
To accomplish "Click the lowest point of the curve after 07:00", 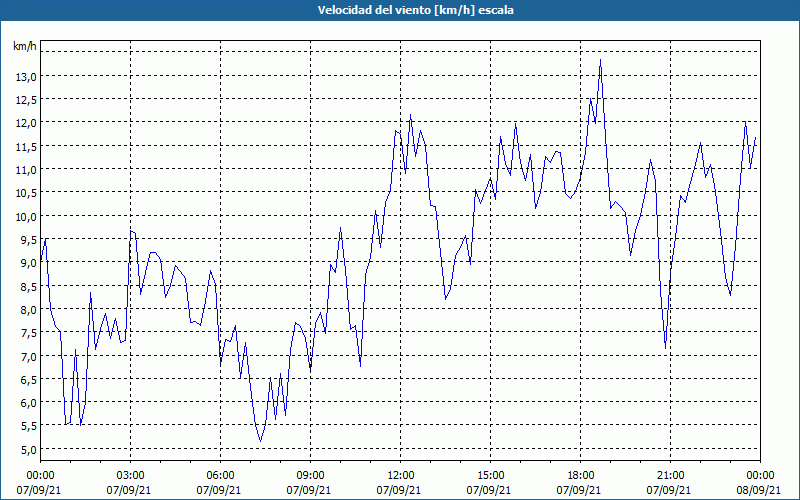I will point(260,441).
